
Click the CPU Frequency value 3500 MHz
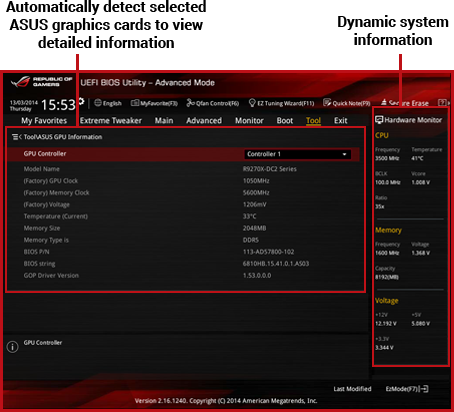tap(387, 158)
